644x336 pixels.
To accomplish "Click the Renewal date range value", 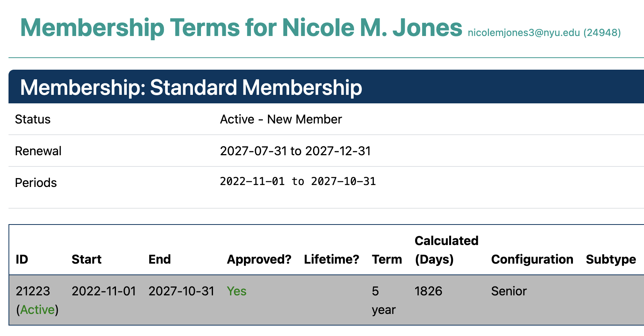I will (x=295, y=151).
